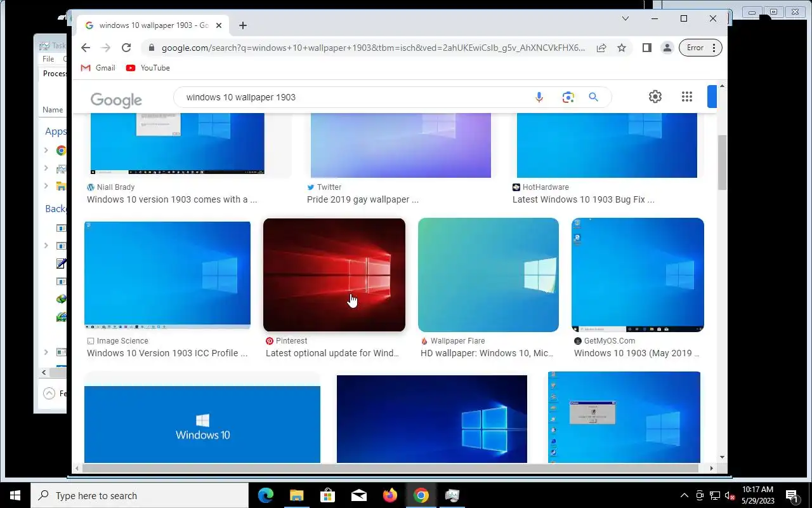This screenshot has height=508, width=812.
Task: Open the File menu in Task Manager
Action: click(x=48, y=59)
